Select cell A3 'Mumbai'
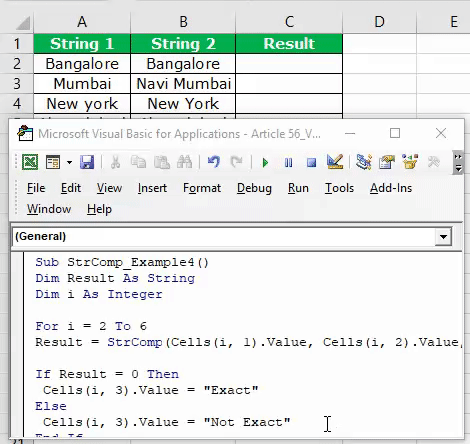The image size is (470, 444). [82, 84]
